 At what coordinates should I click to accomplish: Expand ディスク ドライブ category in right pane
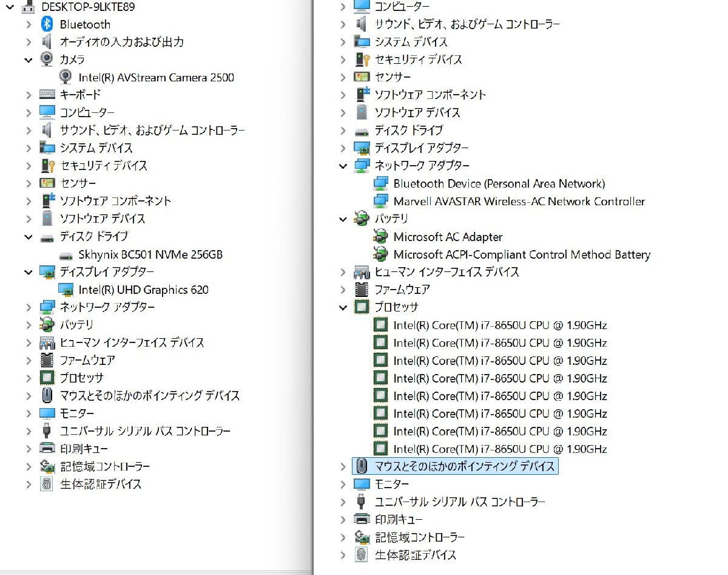pos(343,130)
